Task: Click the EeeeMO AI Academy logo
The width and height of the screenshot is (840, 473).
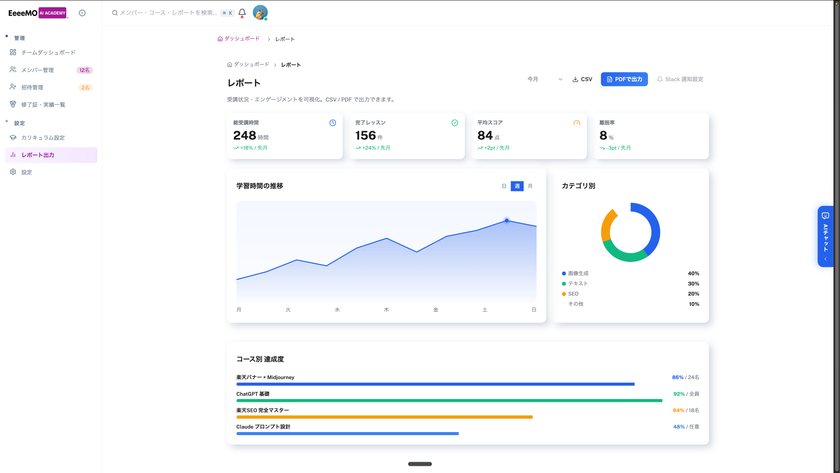Action: pos(38,13)
